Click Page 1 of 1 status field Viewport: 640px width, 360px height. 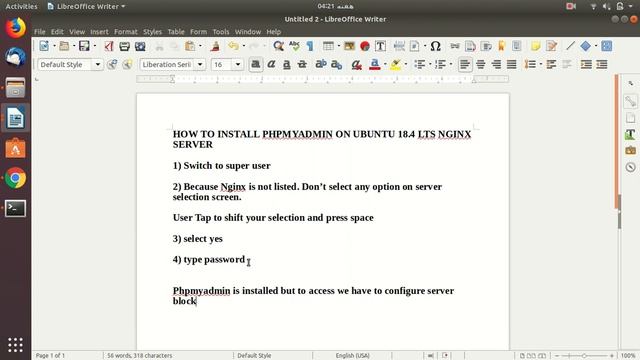click(50, 356)
